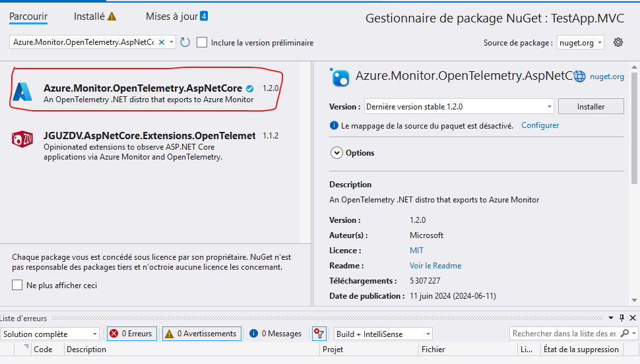Click the Installer button
The image size is (640, 364).
point(591,107)
